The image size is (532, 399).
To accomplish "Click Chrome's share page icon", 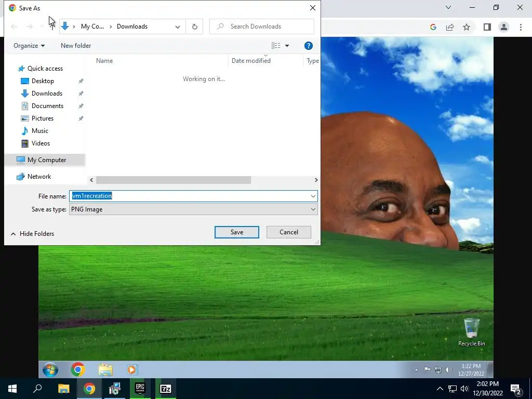I will tap(450, 27).
